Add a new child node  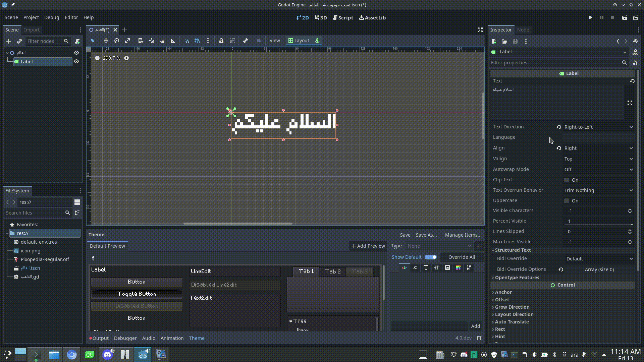9,41
